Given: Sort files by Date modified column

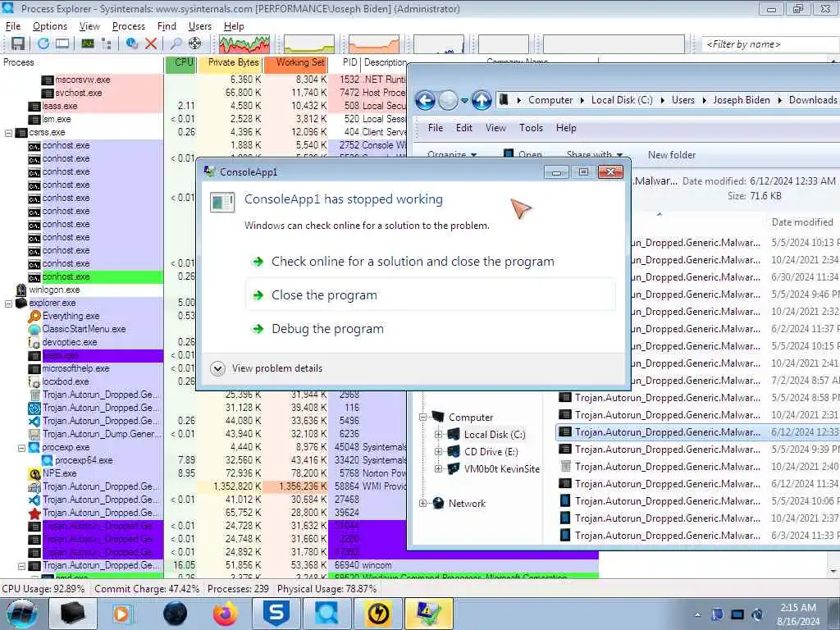Looking at the screenshot, I should [802, 222].
